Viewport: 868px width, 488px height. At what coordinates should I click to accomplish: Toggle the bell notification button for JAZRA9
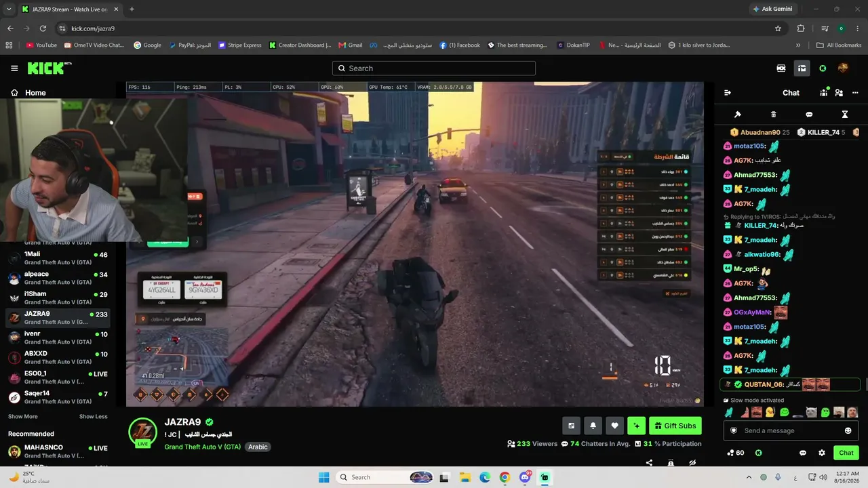tap(593, 426)
